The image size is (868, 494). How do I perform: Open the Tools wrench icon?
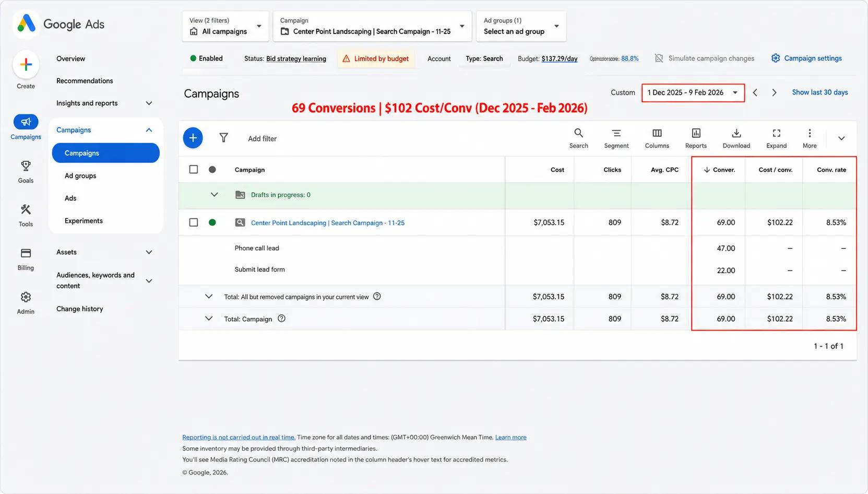click(x=26, y=209)
